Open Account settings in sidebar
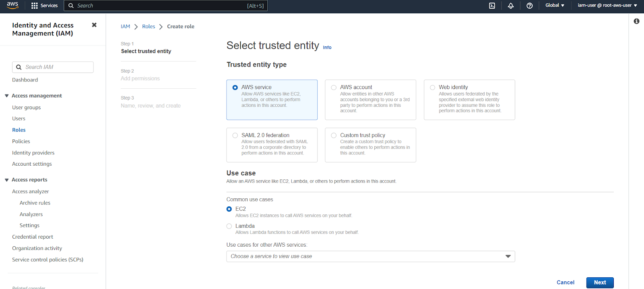Screen dimensions: 644x289 [x=32, y=164]
